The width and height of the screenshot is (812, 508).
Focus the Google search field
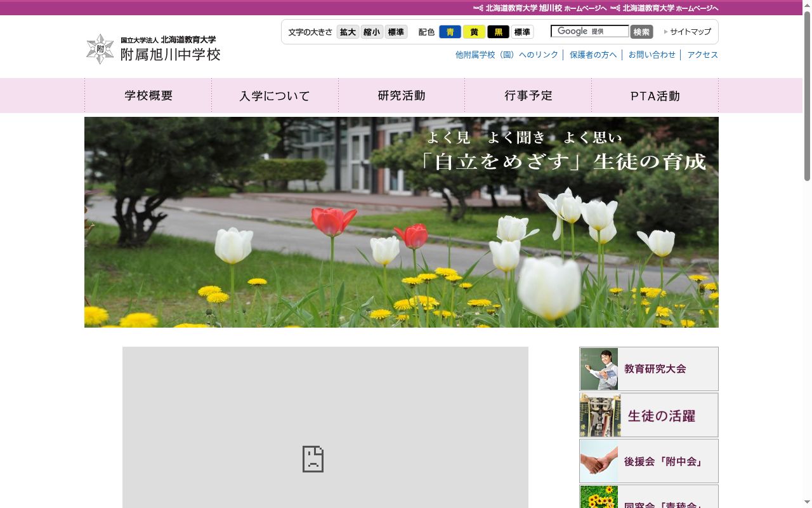(589, 31)
